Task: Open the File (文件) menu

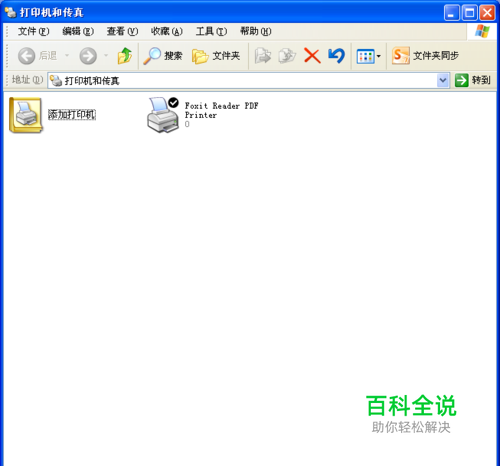Action: pyautogui.click(x=33, y=31)
